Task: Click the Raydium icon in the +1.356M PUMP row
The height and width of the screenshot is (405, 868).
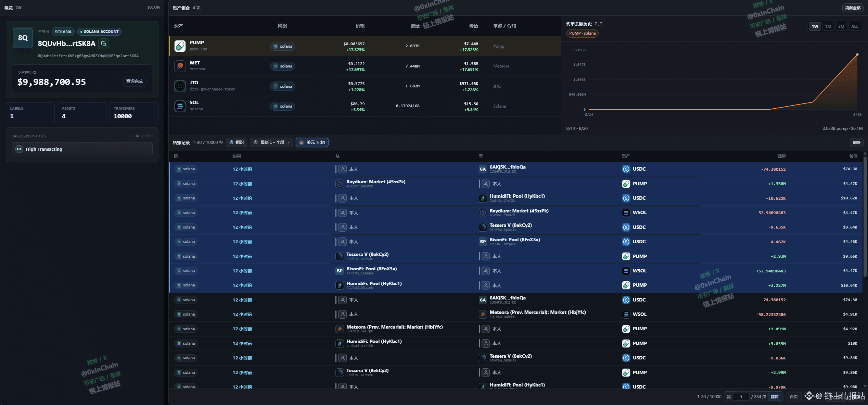Action: click(340, 184)
